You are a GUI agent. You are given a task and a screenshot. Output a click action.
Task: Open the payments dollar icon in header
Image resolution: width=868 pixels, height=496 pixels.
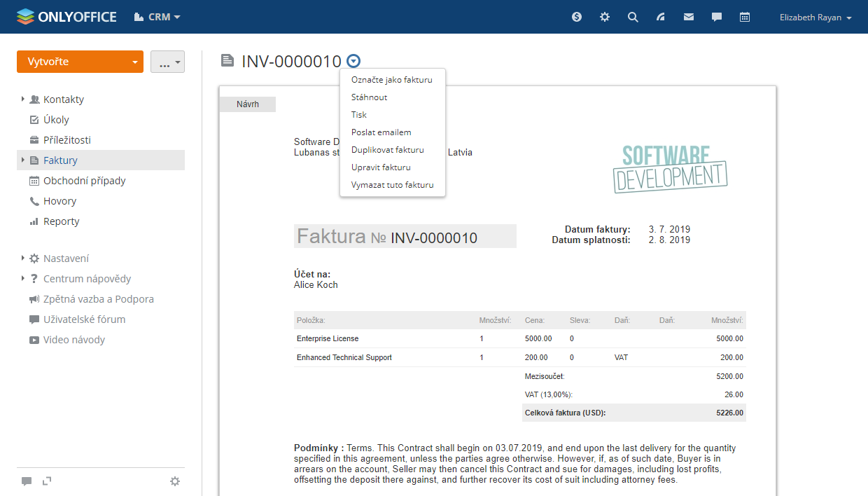pyautogui.click(x=577, y=17)
